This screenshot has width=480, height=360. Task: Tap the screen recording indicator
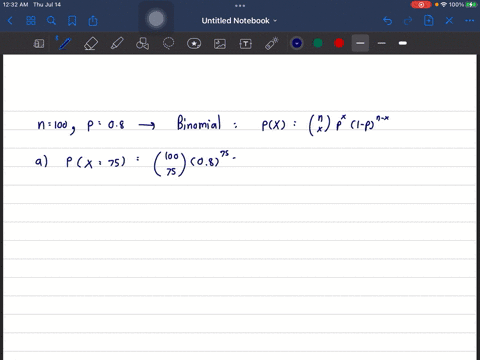[x=421, y=5]
